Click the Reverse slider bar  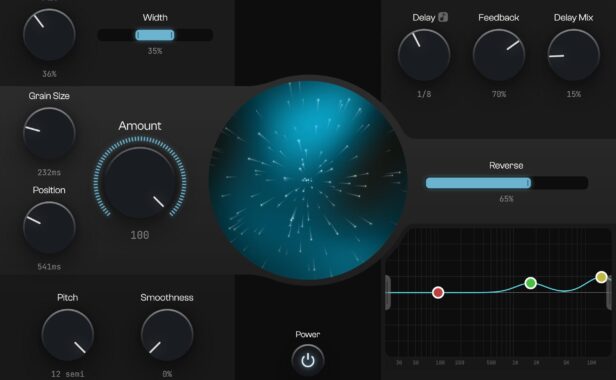[506, 183]
